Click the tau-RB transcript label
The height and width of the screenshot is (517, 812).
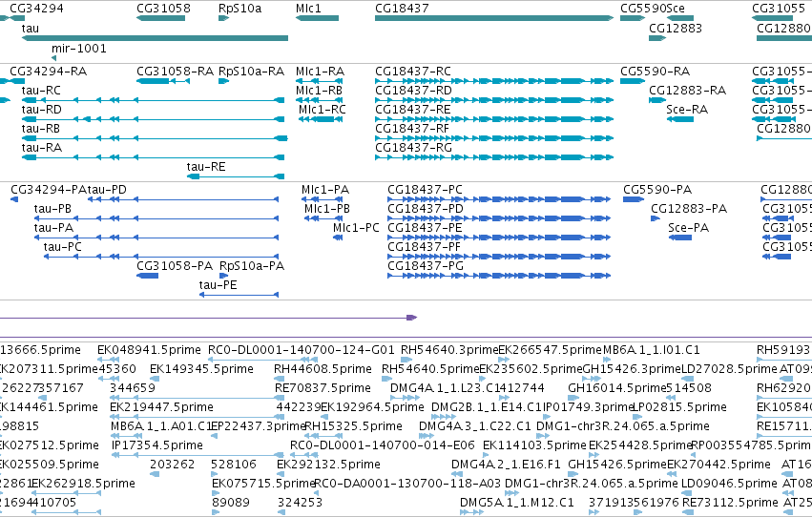[x=41, y=129]
